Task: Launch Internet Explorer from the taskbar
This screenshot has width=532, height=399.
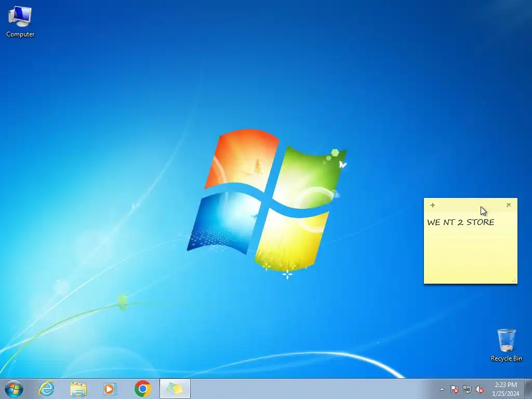Action: coord(46,389)
